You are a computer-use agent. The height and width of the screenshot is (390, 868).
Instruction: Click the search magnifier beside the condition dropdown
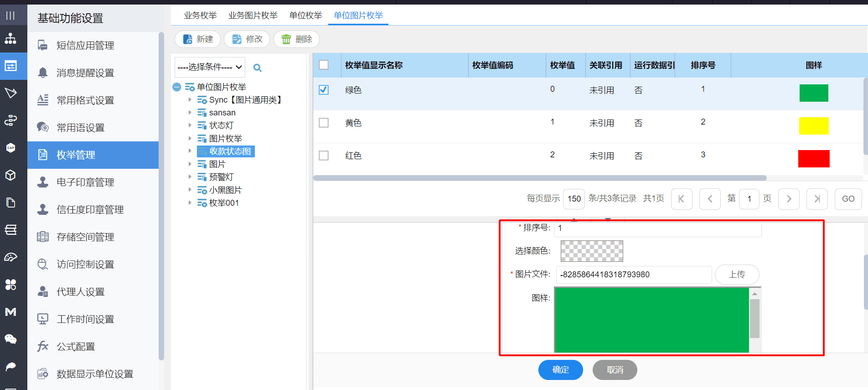[258, 68]
